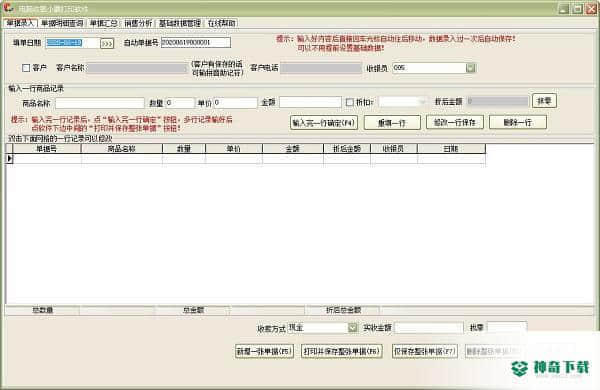The image size is (600, 390).
Task: Enable the 客户 checkbox
Action: 26,68
